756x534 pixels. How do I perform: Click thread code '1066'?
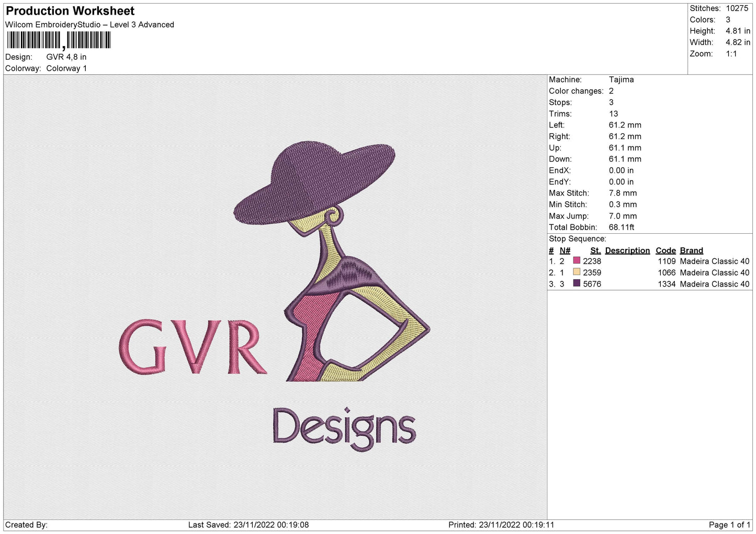(667, 272)
